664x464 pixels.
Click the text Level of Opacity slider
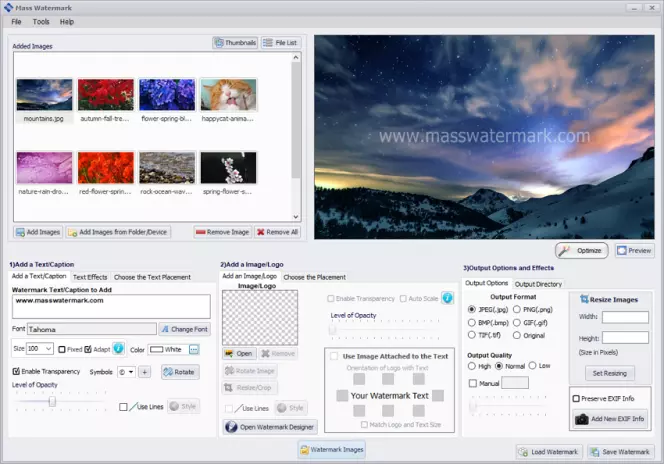(x=52, y=401)
